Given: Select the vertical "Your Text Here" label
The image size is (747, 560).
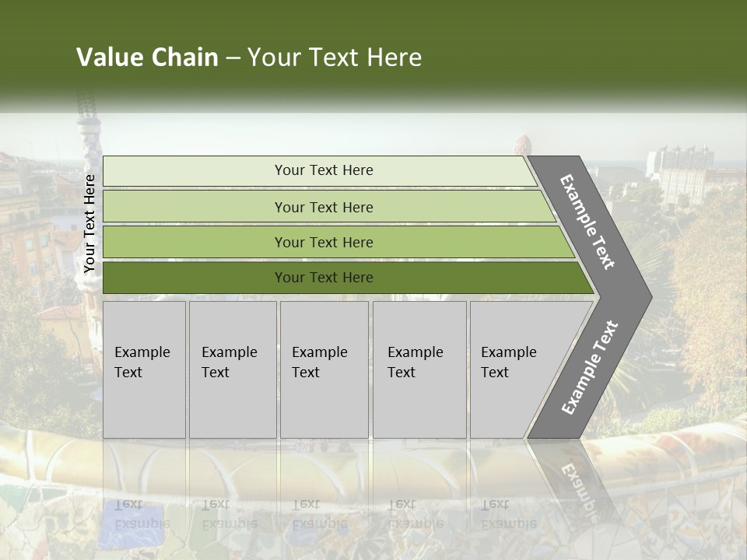Looking at the screenshot, I should 89,223.
